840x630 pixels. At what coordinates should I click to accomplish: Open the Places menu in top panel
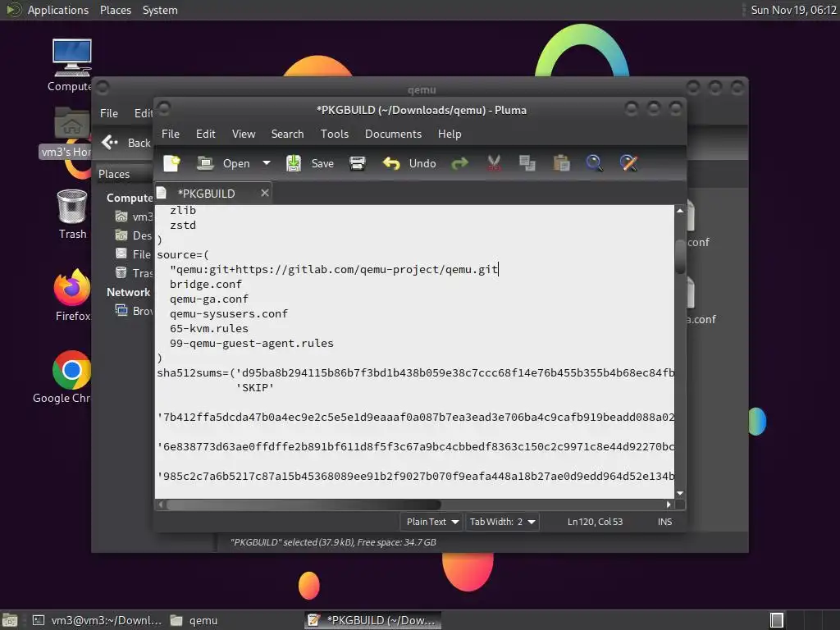click(115, 10)
